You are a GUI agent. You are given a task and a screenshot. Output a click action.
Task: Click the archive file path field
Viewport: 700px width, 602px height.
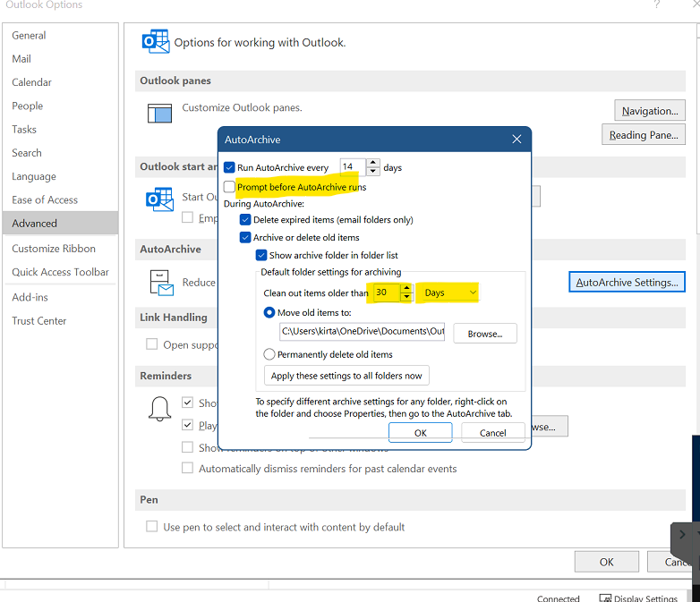click(x=362, y=332)
